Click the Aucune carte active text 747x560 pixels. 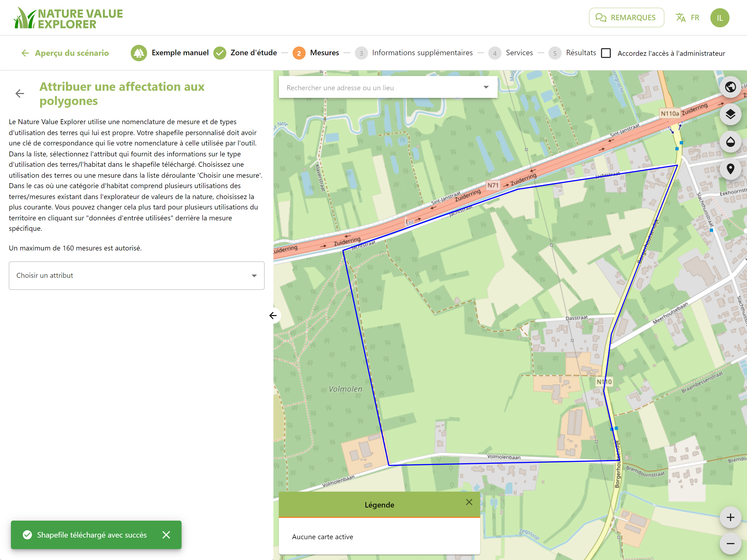coord(323,537)
